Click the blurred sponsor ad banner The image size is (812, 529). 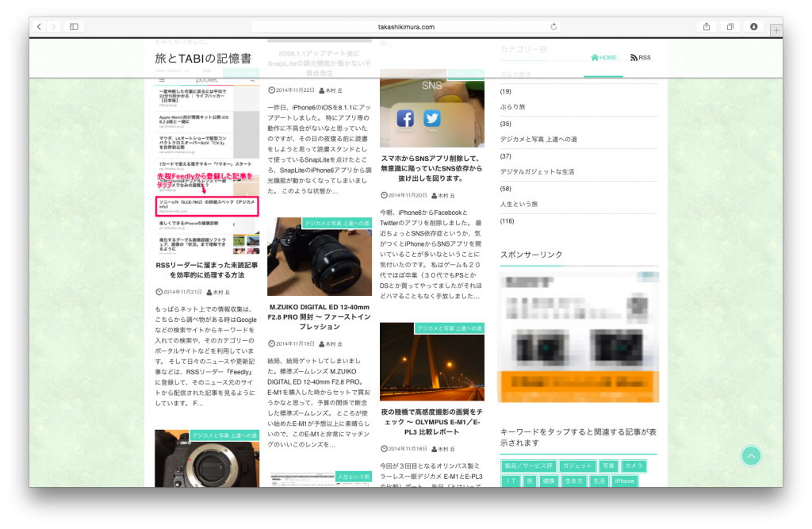[578, 337]
